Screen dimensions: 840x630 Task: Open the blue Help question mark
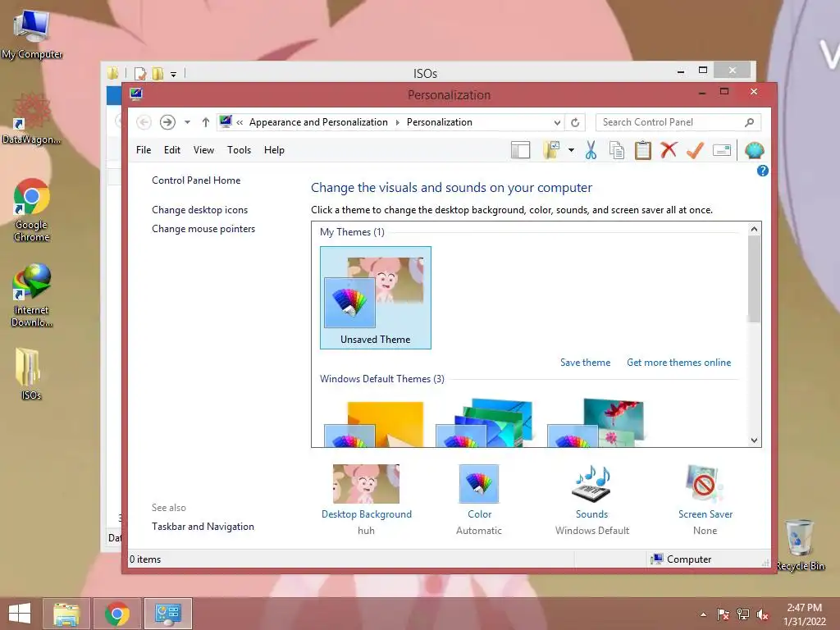762,171
